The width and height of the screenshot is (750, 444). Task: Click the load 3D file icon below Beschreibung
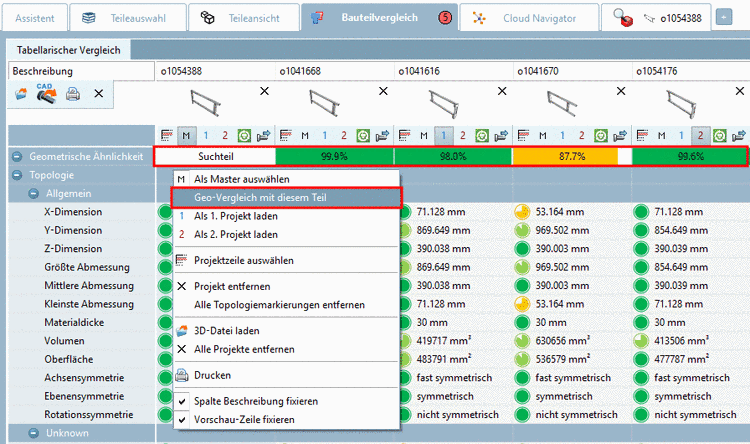pos(21,94)
